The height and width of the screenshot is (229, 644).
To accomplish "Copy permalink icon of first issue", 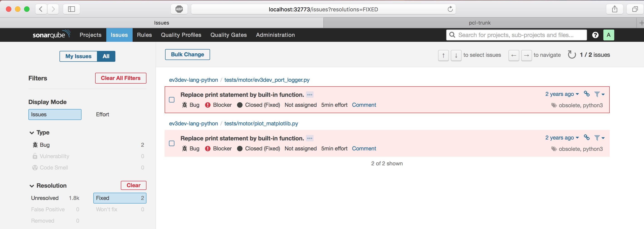I will pyautogui.click(x=587, y=94).
